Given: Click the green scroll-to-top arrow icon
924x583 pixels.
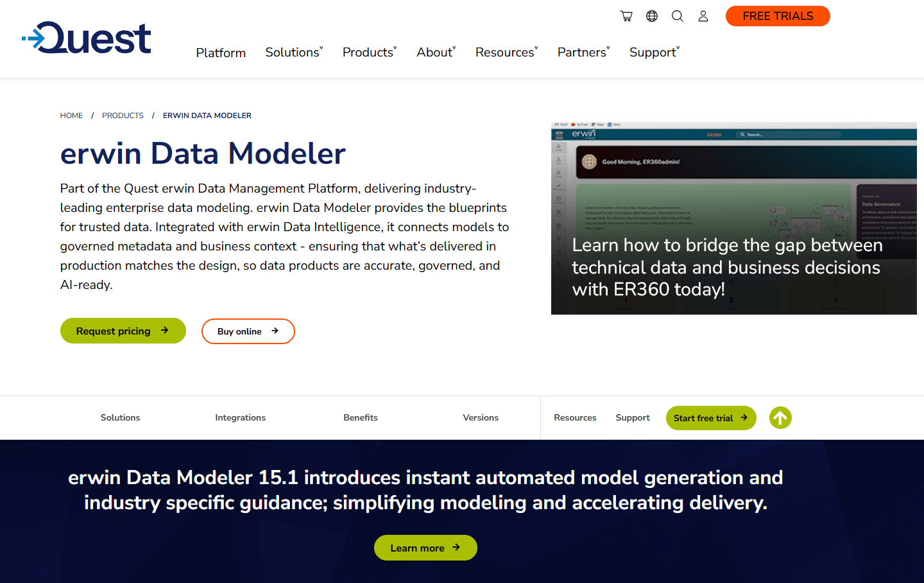Looking at the screenshot, I should (780, 418).
